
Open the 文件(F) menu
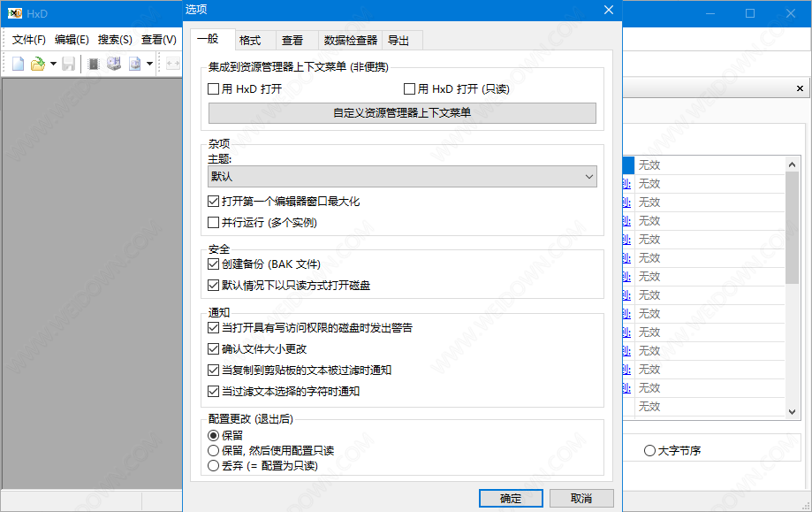(x=29, y=40)
